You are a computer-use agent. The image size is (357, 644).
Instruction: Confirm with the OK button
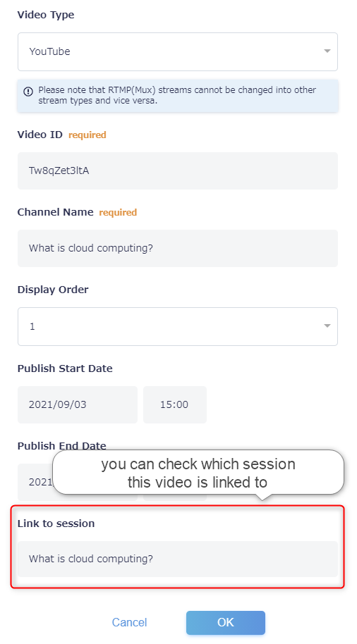click(x=225, y=623)
